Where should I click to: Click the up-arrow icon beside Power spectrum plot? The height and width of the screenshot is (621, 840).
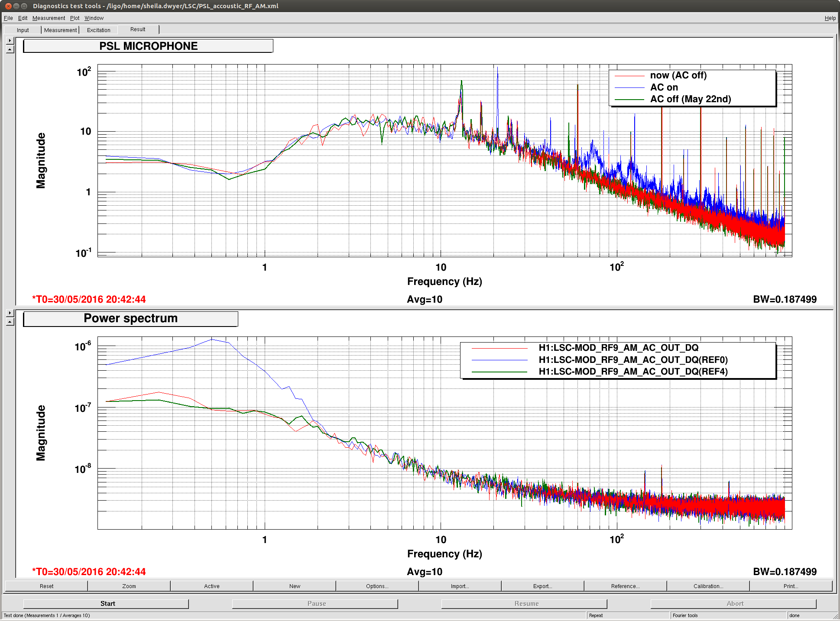10,322
